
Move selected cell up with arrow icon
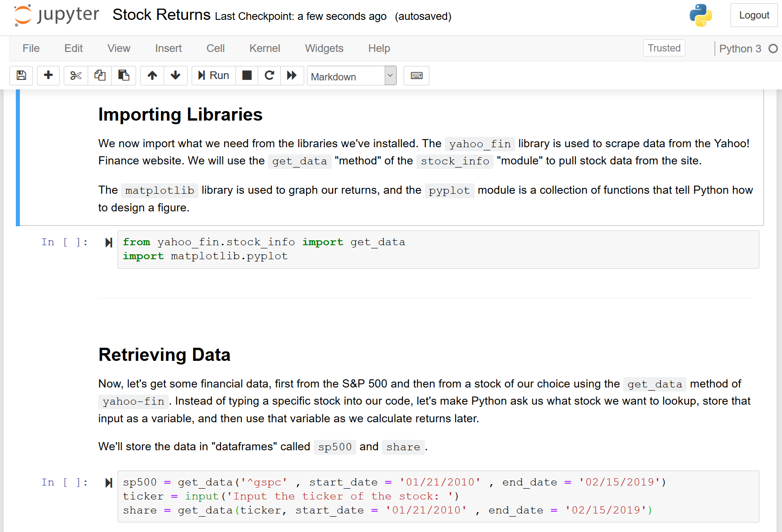152,75
